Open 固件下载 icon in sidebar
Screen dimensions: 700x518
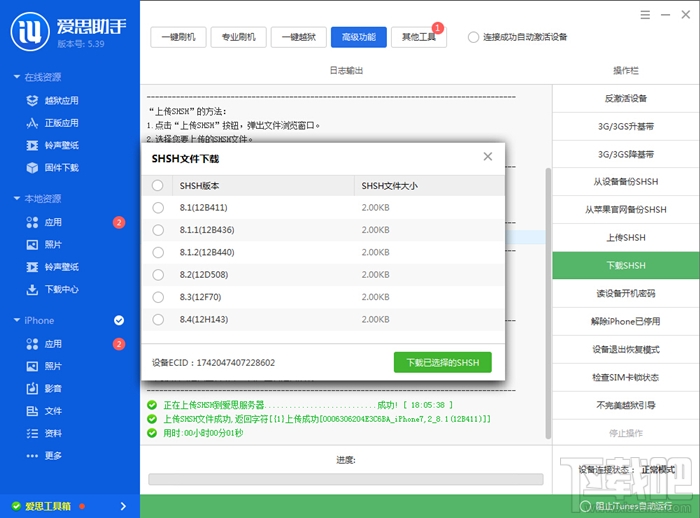(32, 167)
